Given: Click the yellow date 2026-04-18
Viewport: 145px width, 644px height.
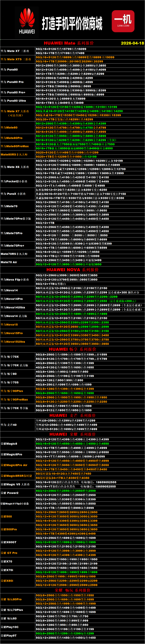Looking at the screenshot, I should coord(132,43).
